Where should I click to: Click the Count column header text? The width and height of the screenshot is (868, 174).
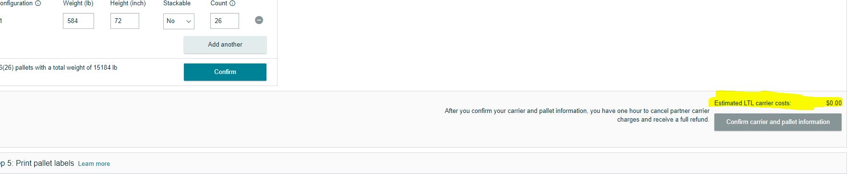pos(219,3)
